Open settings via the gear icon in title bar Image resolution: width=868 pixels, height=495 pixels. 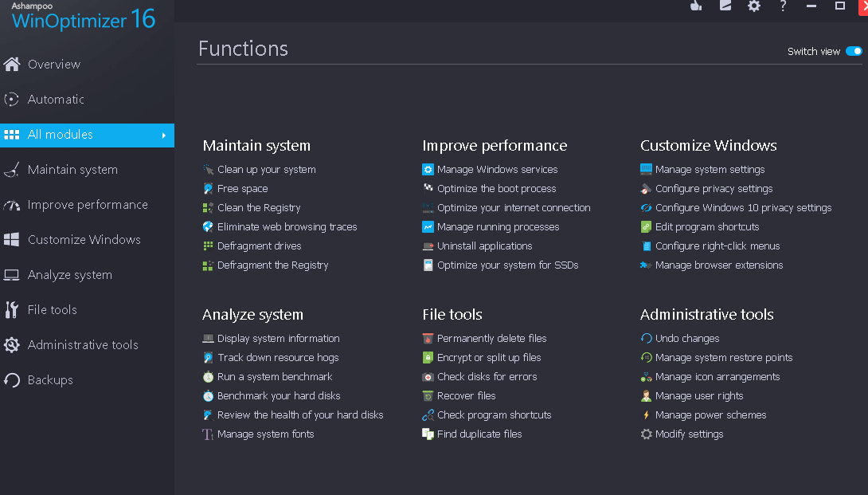[x=754, y=6]
